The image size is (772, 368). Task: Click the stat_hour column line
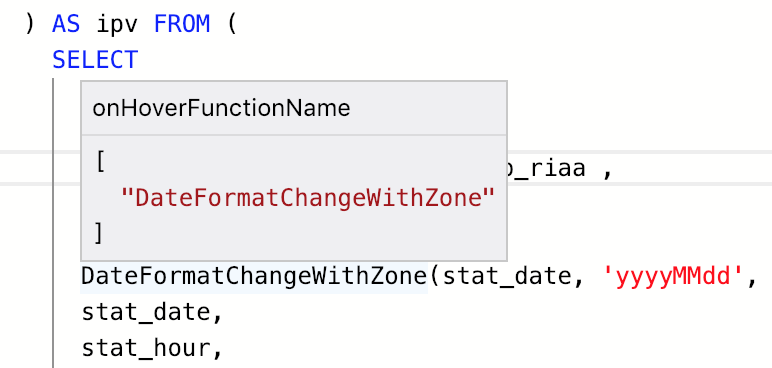click(x=152, y=349)
